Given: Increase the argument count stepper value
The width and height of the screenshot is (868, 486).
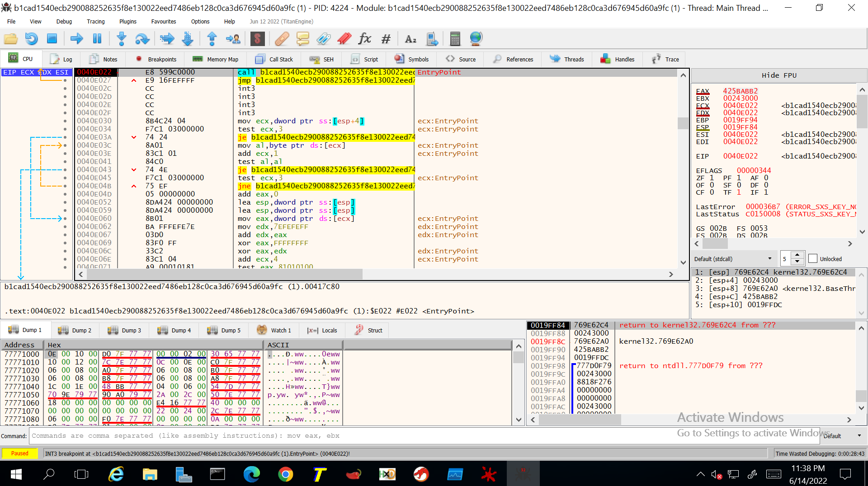Looking at the screenshot, I should point(797,255).
